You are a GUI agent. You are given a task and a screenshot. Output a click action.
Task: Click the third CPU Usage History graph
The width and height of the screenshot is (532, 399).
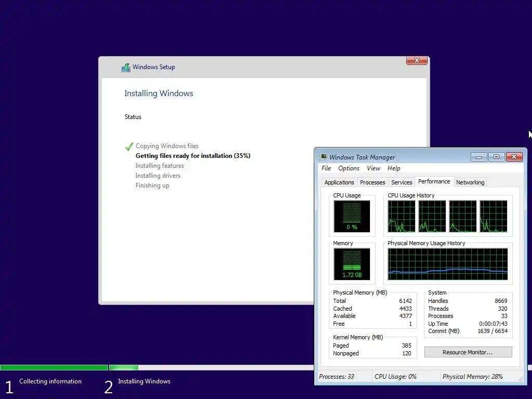[x=463, y=216]
